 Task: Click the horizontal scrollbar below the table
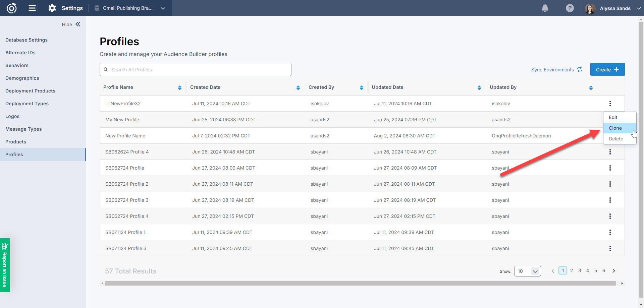360,284
